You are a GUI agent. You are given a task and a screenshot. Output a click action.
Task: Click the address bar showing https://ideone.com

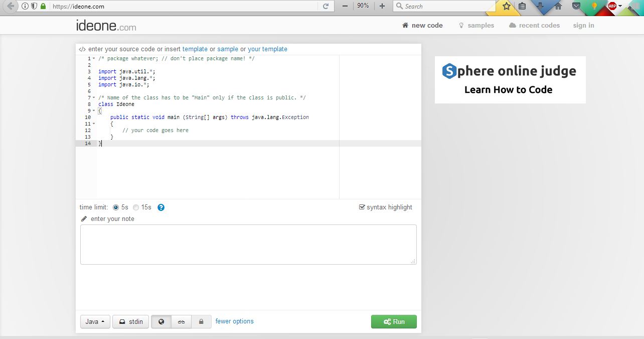[x=183, y=7]
